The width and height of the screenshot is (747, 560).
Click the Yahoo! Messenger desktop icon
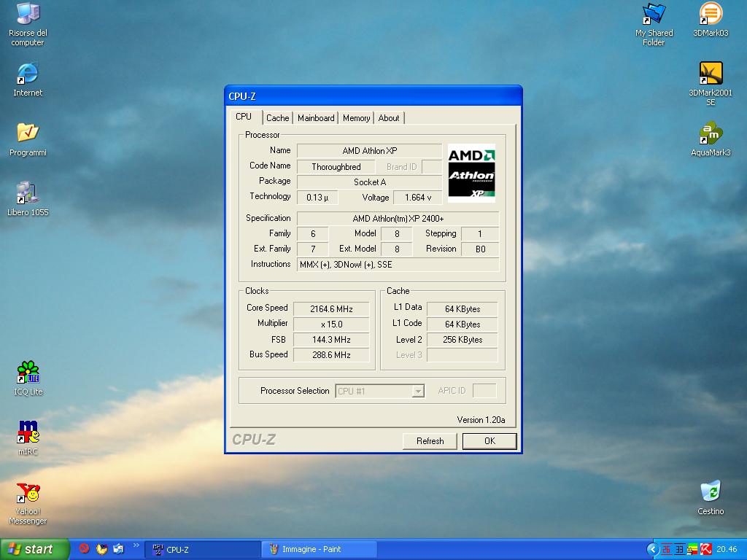point(28,503)
